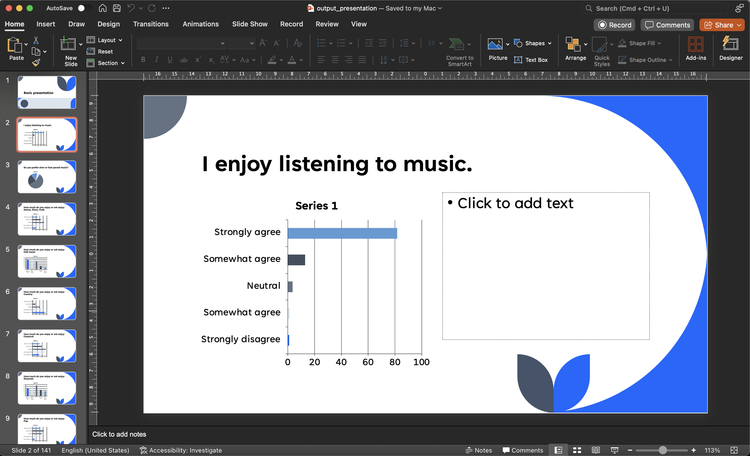Switch to Slide Sorter view icon
This screenshot has height=456, width=750.
(577, 450)
